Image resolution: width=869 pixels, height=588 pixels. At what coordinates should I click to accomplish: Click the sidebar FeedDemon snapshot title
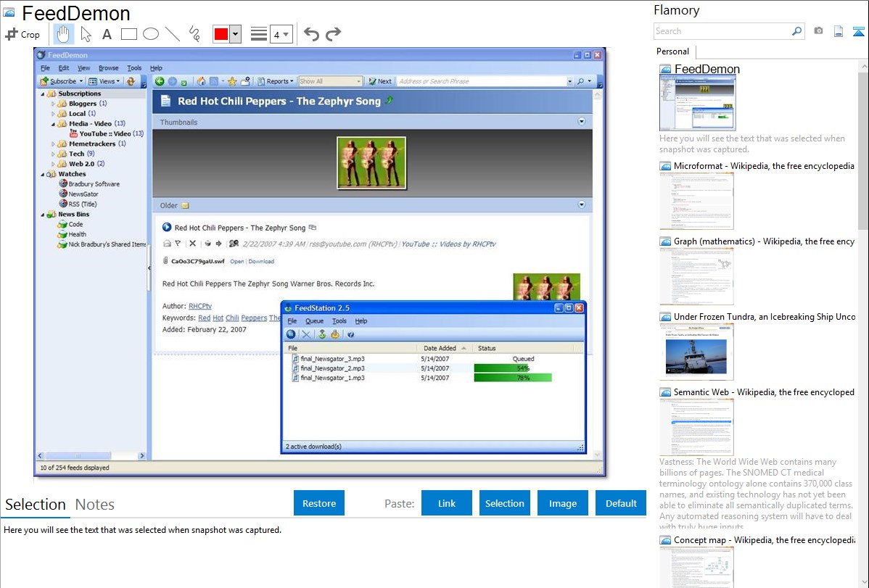pyautogui.click(x=707, y=70)
